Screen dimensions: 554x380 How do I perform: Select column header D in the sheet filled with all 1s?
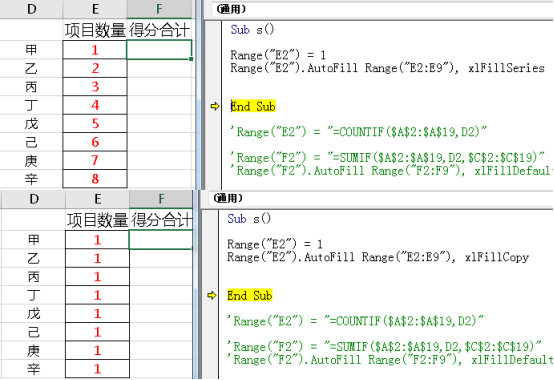click(33, 199)
